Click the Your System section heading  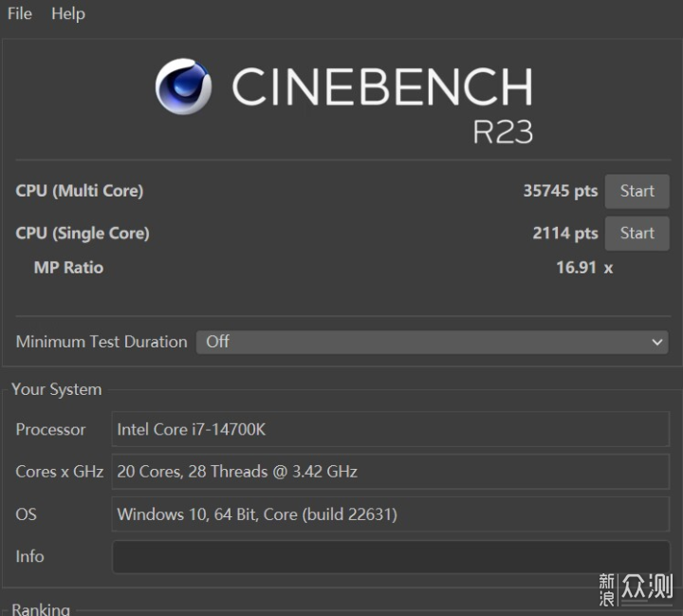click(x=57, y=389)
